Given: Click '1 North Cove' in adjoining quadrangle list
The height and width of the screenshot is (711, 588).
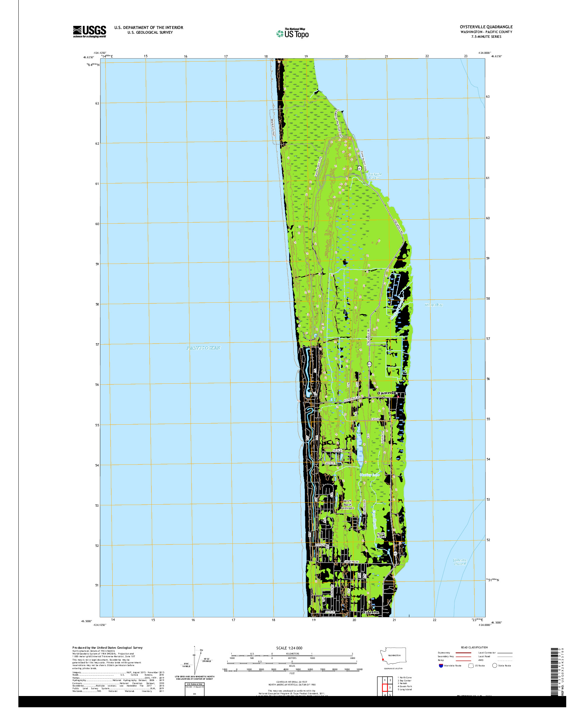Looking at the screenshot, I should 405,678.
